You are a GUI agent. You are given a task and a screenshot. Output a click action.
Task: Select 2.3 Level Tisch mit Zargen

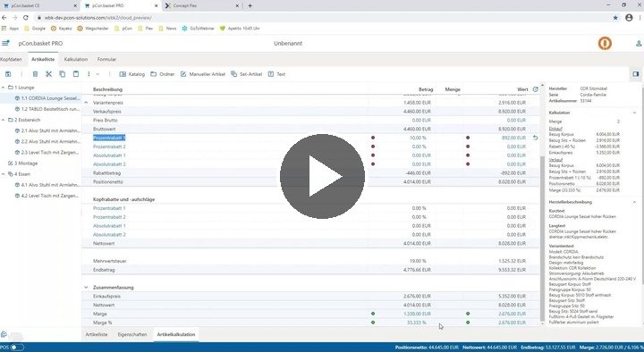click(x=47, y=153)
